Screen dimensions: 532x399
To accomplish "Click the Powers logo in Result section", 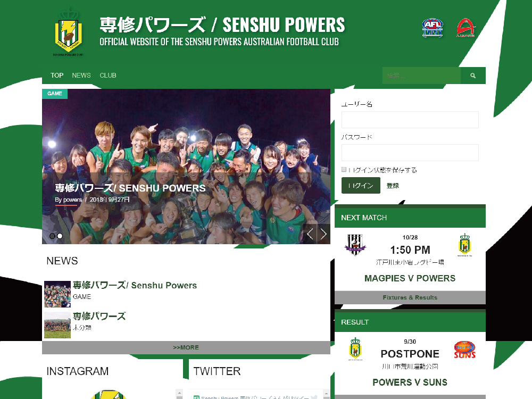I will [355, 349].
